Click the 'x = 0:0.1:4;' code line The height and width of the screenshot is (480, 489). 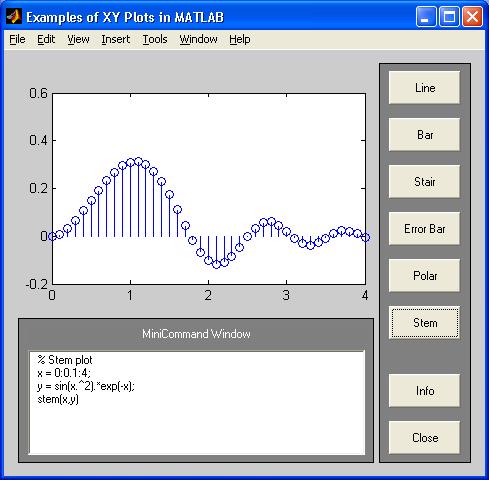[64, 373]
